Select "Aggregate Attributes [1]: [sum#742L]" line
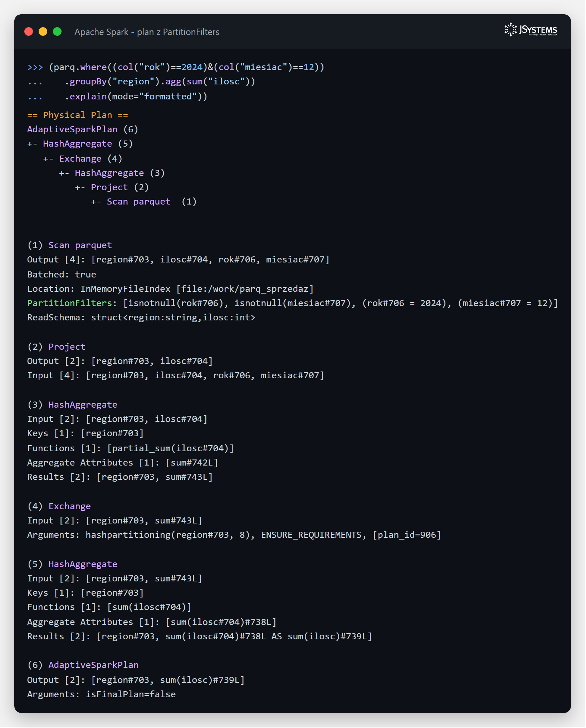586x728 pixels. point(123,463)
